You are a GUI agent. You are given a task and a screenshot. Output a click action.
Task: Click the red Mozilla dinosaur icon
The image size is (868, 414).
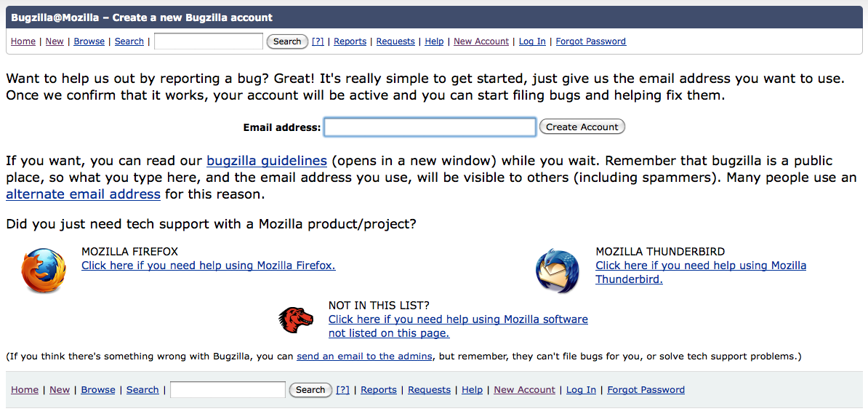pyautogui.click(x=296, y=319)
